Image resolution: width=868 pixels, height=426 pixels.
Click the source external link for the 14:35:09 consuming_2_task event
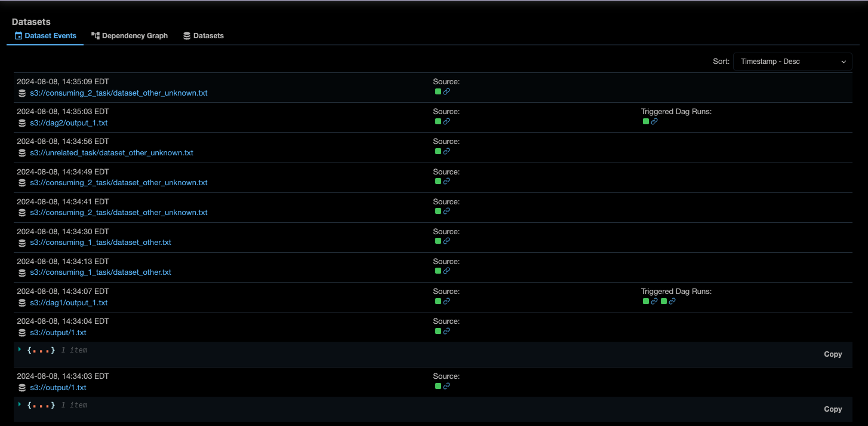pyautogui.click(x=447, y=91)
